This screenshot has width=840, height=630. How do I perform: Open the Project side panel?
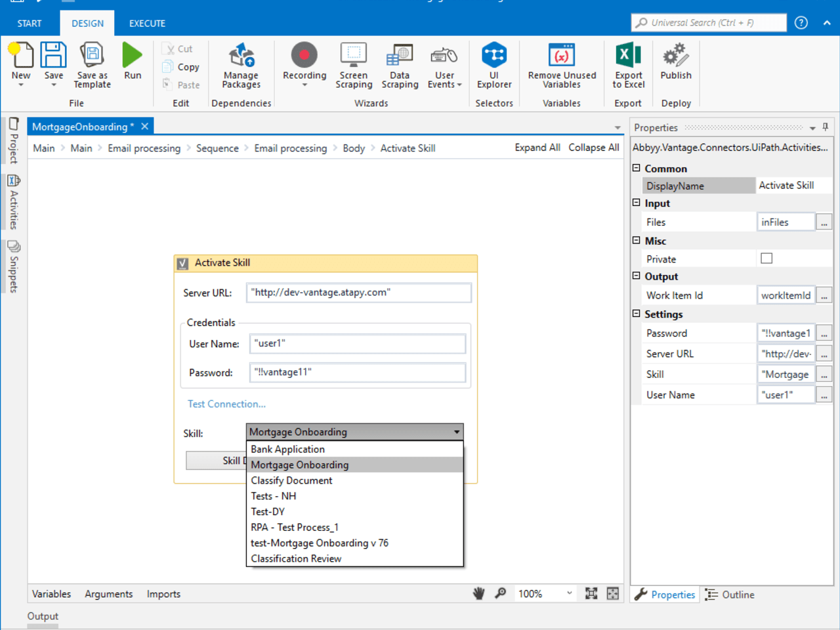pos(13,140)
